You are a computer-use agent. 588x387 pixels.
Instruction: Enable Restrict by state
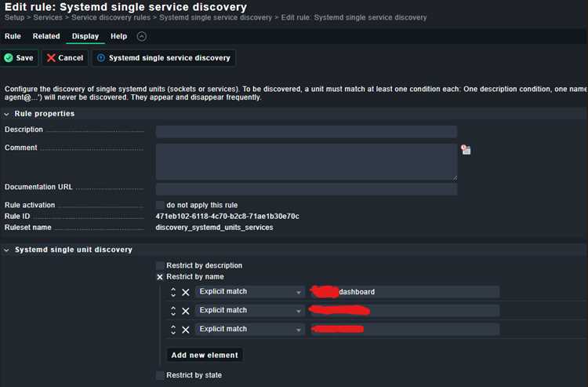click(x=160, y=375)
